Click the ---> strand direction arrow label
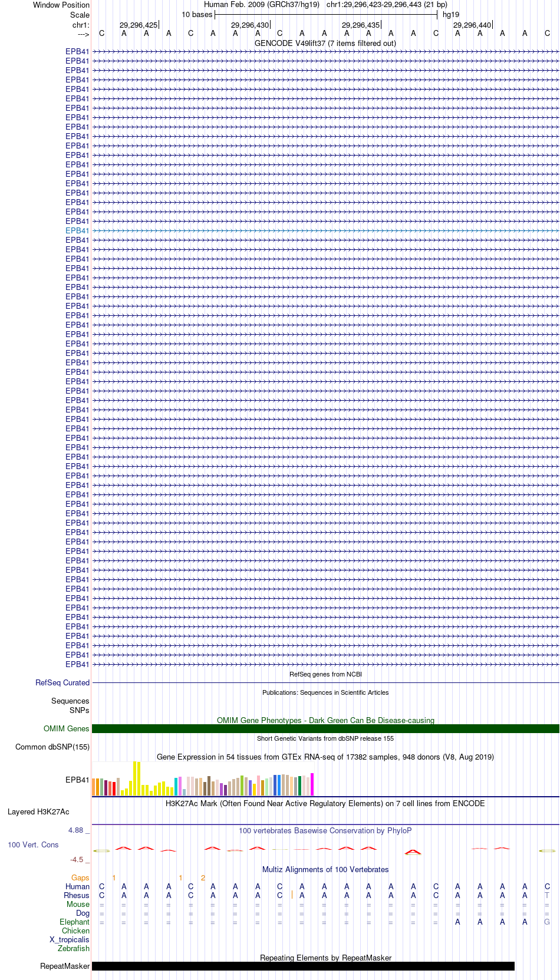Image resolution: width=560 pixels, height=980 pixels. [83, 34]
